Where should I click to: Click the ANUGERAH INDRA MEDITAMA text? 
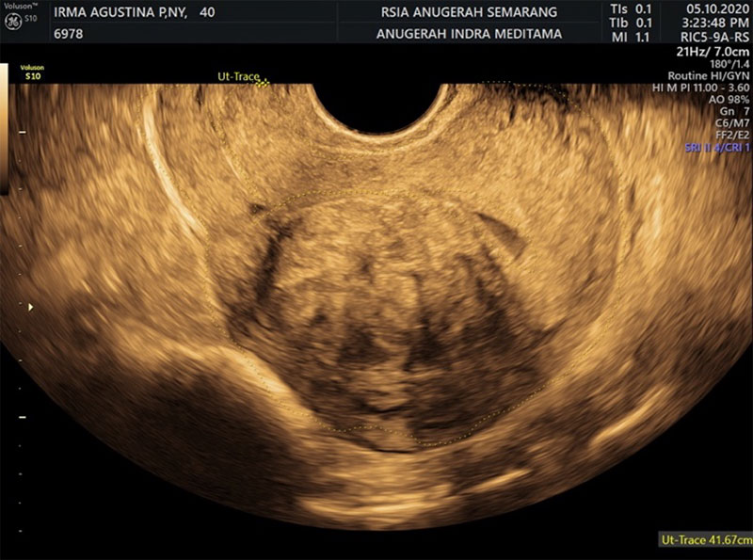(x=469, y=34)
